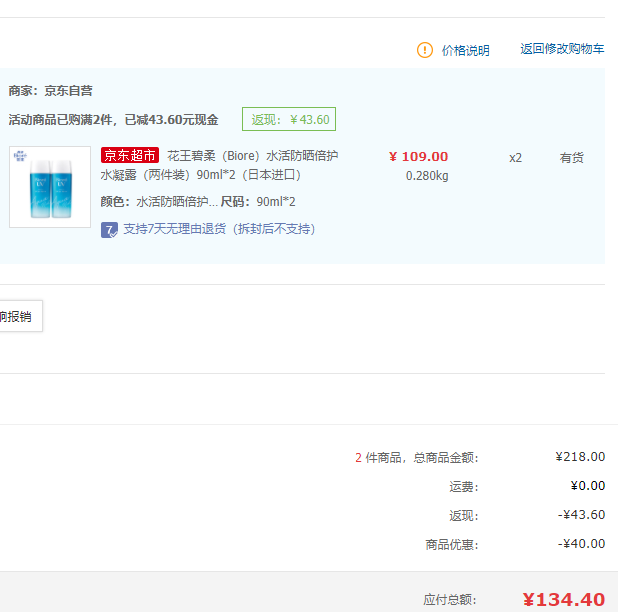Open the 价格说明 price explanation link
618x612 pixels.
pos(465,50)
